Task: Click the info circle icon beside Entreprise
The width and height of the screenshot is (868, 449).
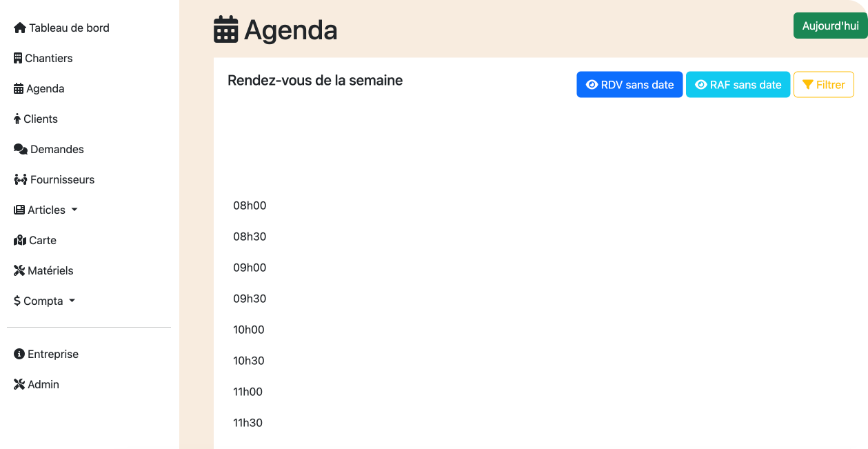Action: pos(19,355)
